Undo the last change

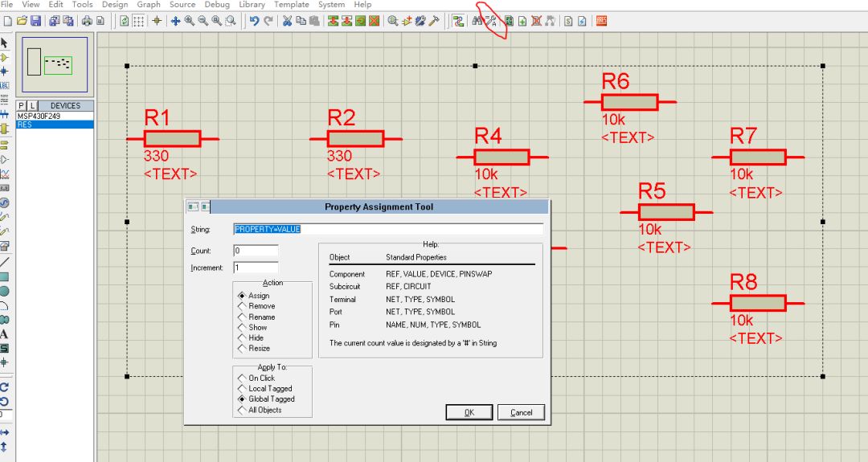pyautogui.click(x=254, y=21)
